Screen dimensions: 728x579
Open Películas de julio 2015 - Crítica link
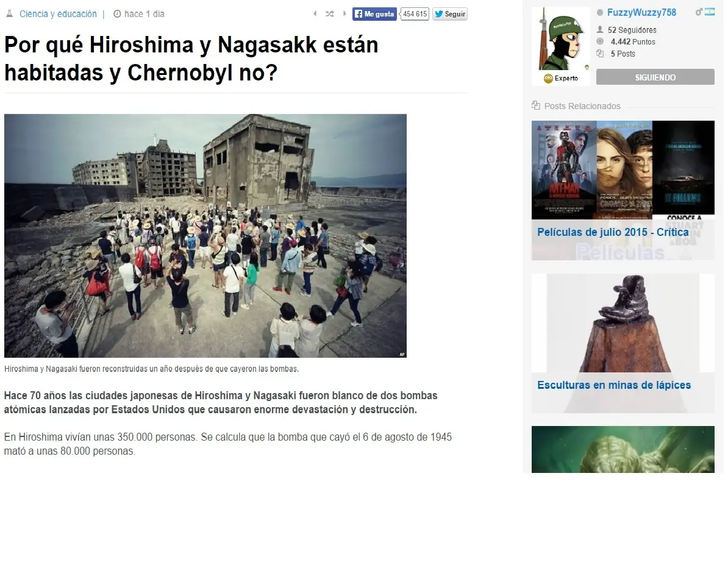point(613,232)
